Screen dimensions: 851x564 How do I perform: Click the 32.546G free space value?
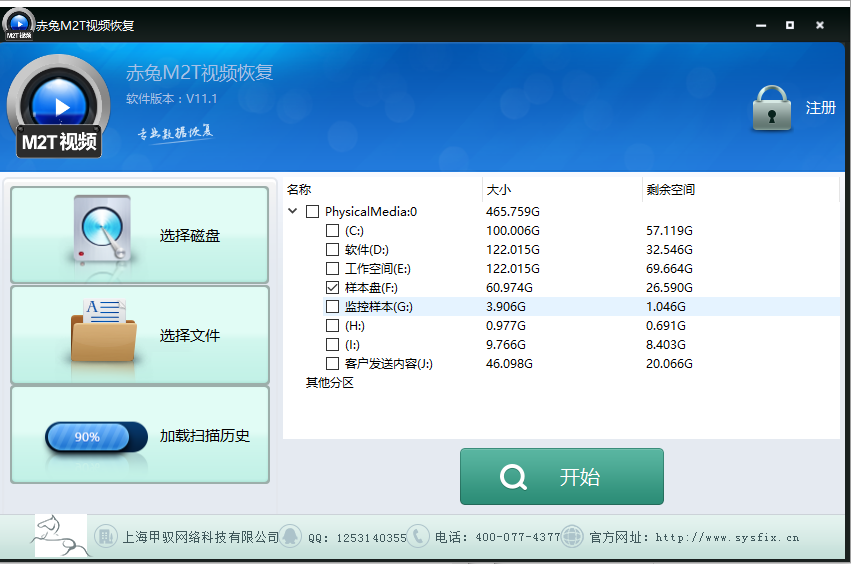tap(669, 250)
